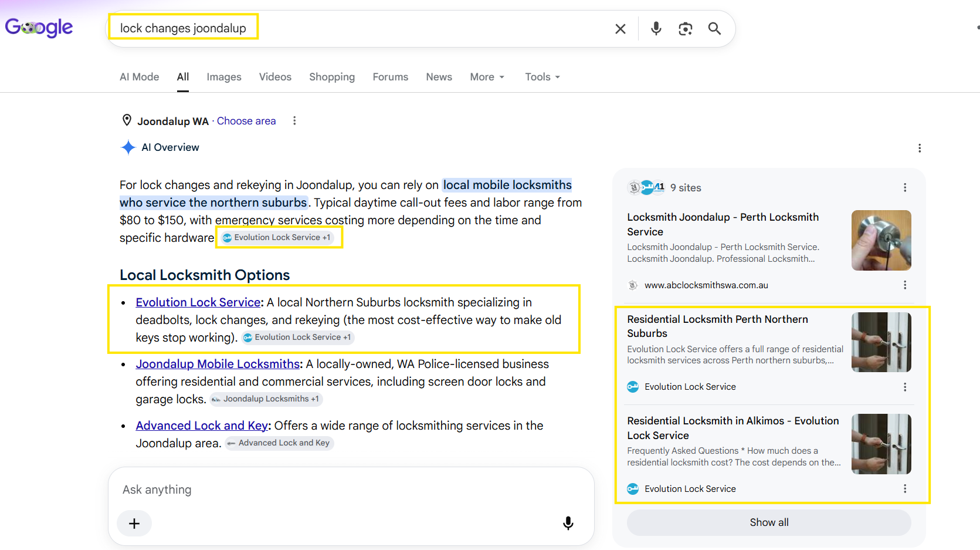Click the site favicon cluster beside 9 sites
Image resolution: width=980 pixels, height=550 pixels.
(x=646, y=187)
